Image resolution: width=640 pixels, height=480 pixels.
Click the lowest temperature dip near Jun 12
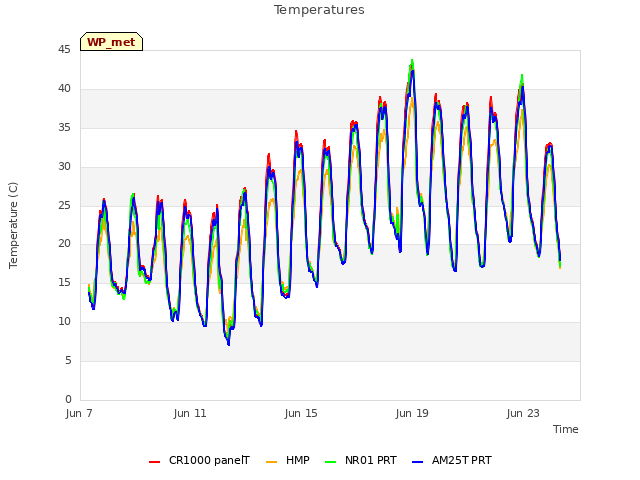(x=229, y=344)
